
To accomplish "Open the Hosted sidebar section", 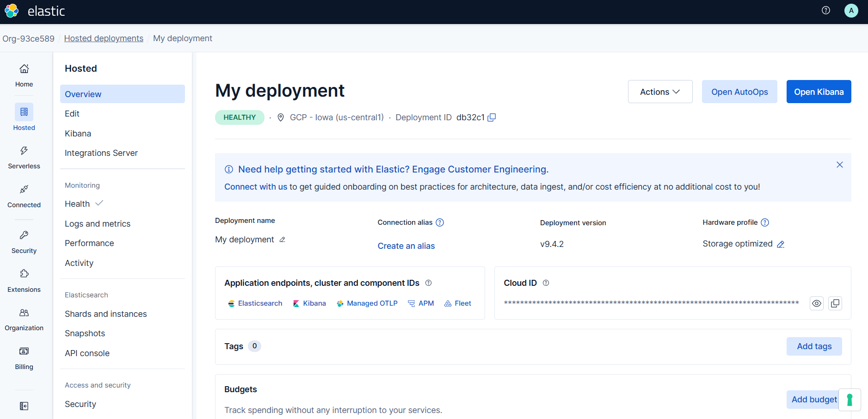I will coord(24,117).
